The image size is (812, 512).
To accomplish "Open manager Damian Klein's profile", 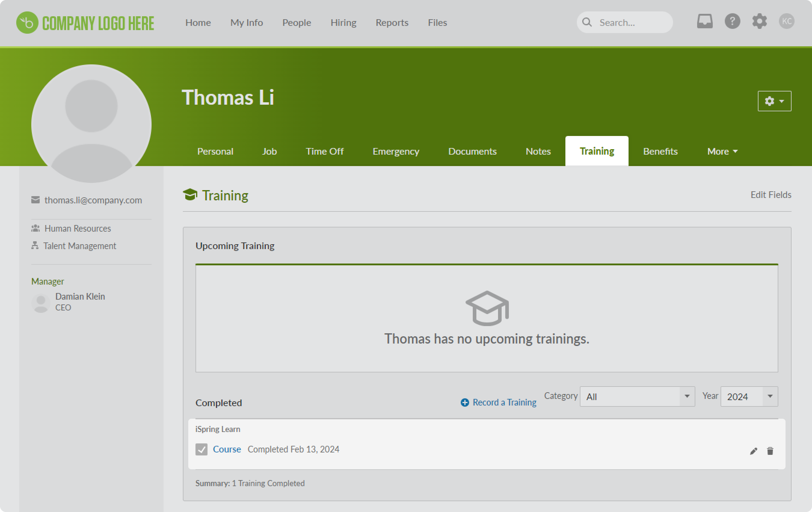I will click(80, 297).
